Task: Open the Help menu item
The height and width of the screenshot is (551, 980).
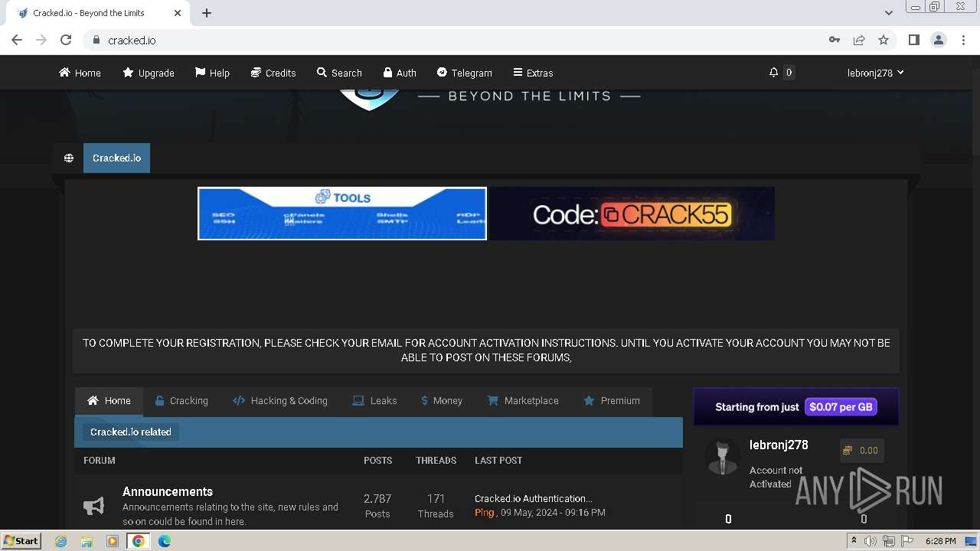Action: (x=212, y=73)
